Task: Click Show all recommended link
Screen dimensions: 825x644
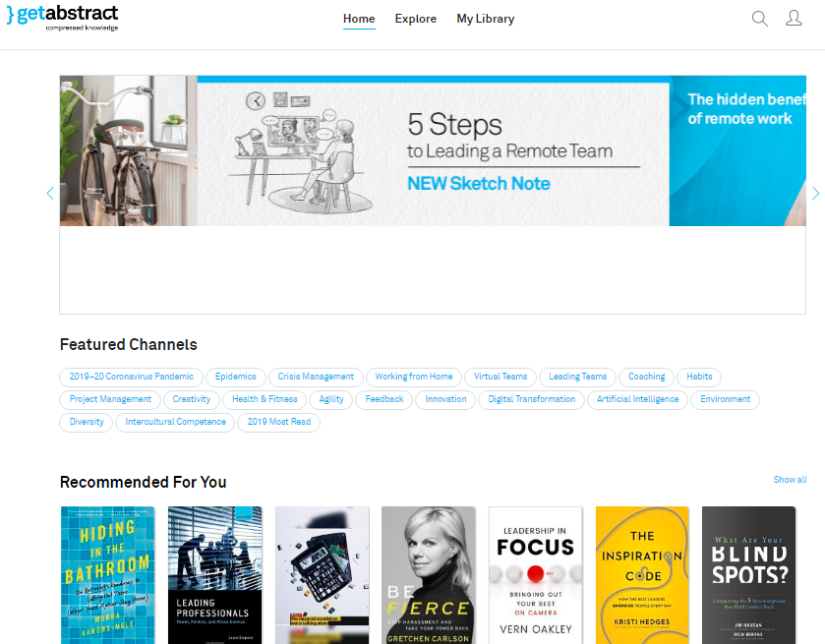Action: [x=790, y=480]
